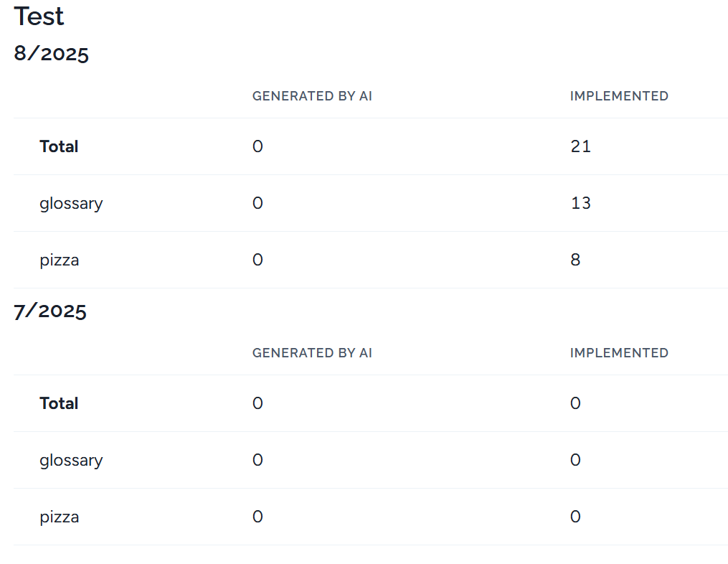728x564 pixels.
Task: Select the pizza row label under 7/2025
Action: [59, 517]
